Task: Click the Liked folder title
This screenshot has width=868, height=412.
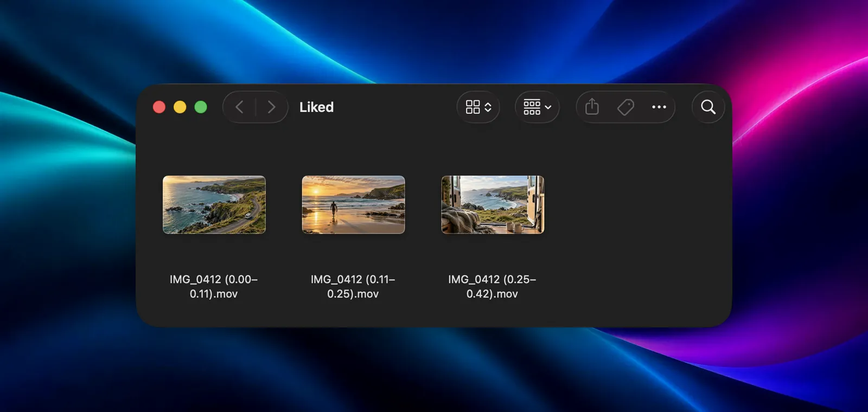Action: pos(316,107)
